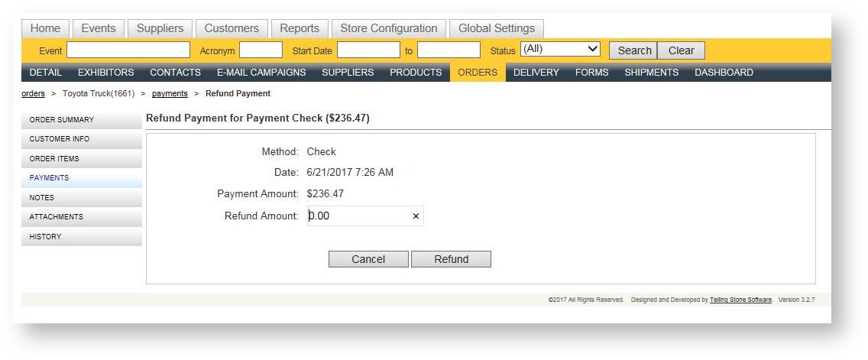Image resolution: width=868 pixels, height=360 pixels.
Task: Open ORDER SUMMARY in sidebar
Action: coord(81,120)
